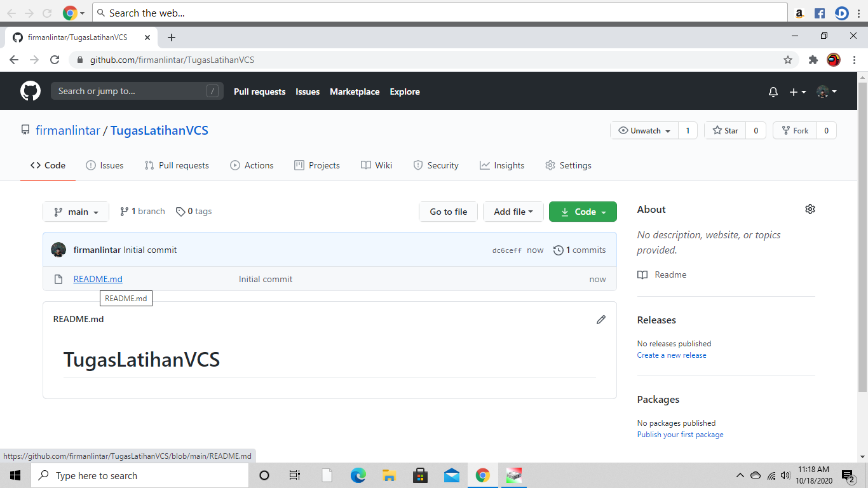Open Marketplace in the top navigation
Viewport: 868px width, 488px height.
355,91
